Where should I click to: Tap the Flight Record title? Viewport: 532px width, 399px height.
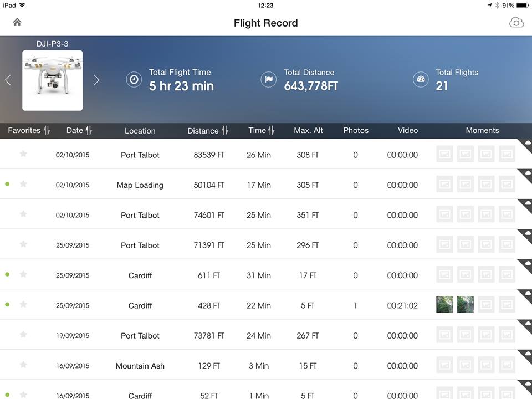(265, 23)
